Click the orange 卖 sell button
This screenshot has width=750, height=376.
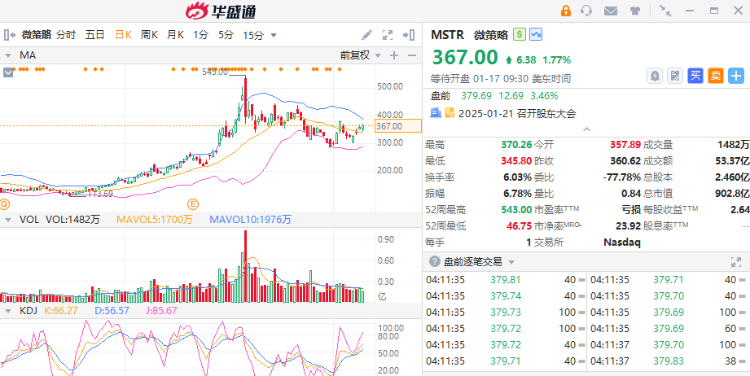point(716,76)
